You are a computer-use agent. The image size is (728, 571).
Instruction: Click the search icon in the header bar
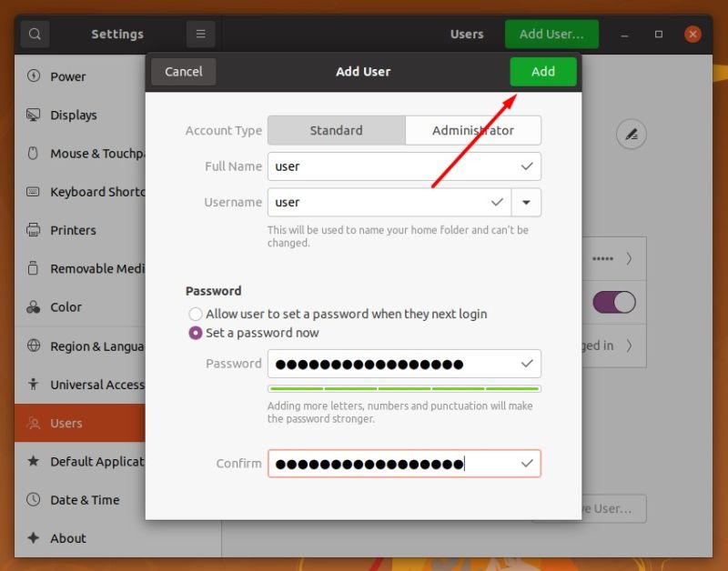pyautogui.click(x=35, y=34)
